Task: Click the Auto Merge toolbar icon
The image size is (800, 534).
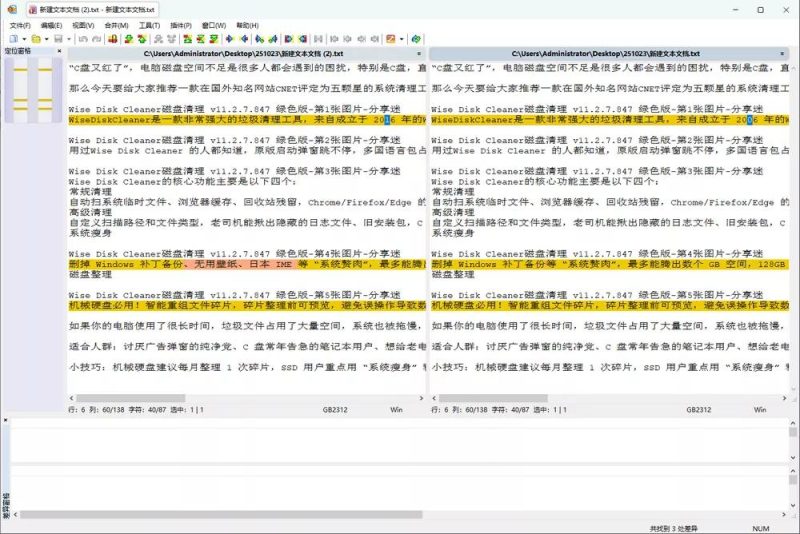Action: point(318,39)
